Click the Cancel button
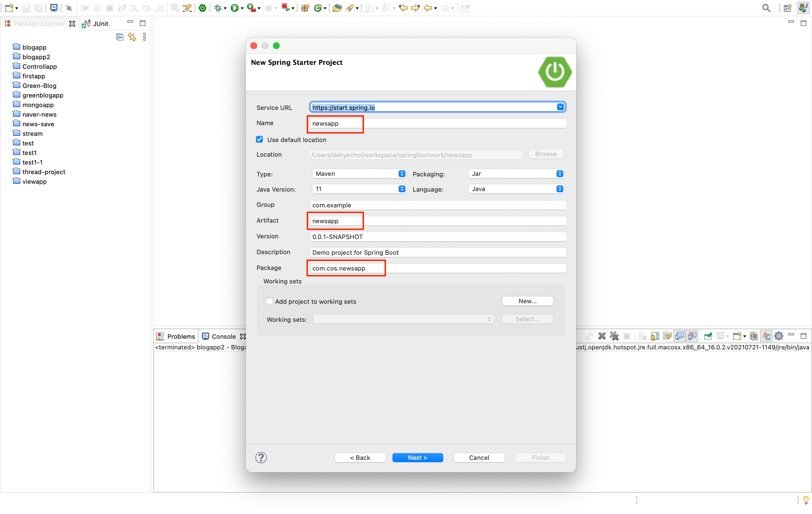 [x=479, y=457]
